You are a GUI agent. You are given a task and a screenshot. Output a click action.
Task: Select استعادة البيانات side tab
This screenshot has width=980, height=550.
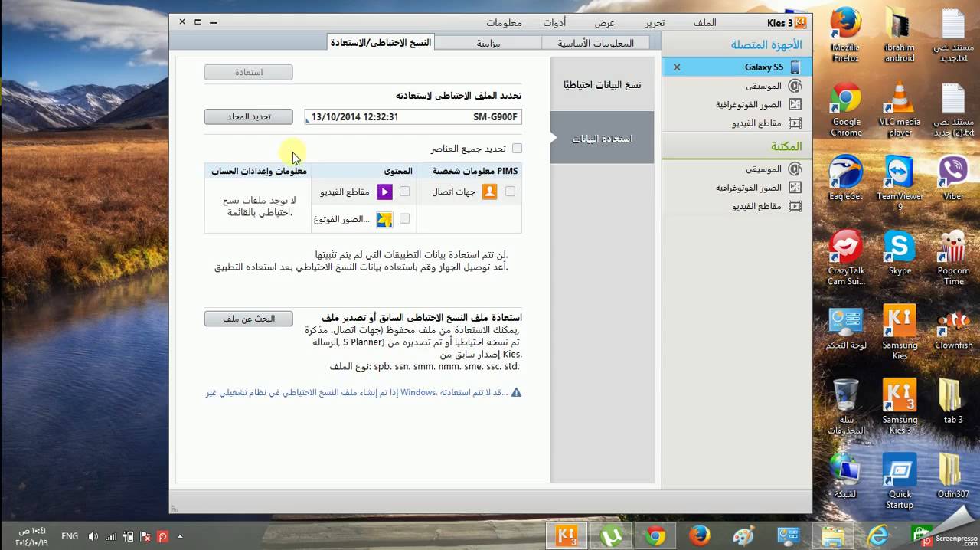(x=603, y=138)
